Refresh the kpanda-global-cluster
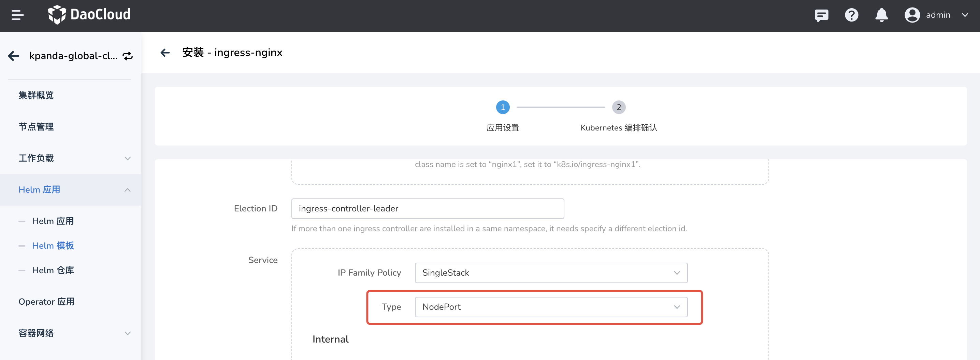980x360 pixels. tap(128, 55)
